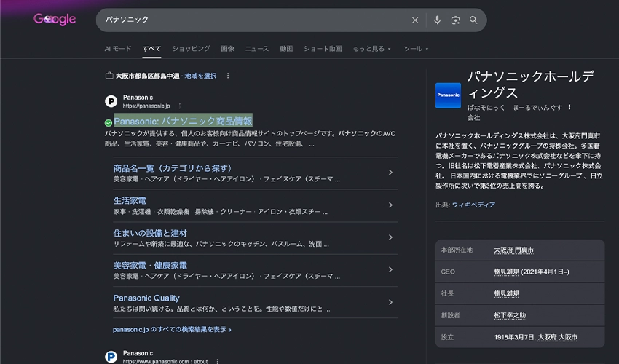The image size is (619, 364).
Task: Expand the ツール dropdown
Action: click(x=416, y=49)
